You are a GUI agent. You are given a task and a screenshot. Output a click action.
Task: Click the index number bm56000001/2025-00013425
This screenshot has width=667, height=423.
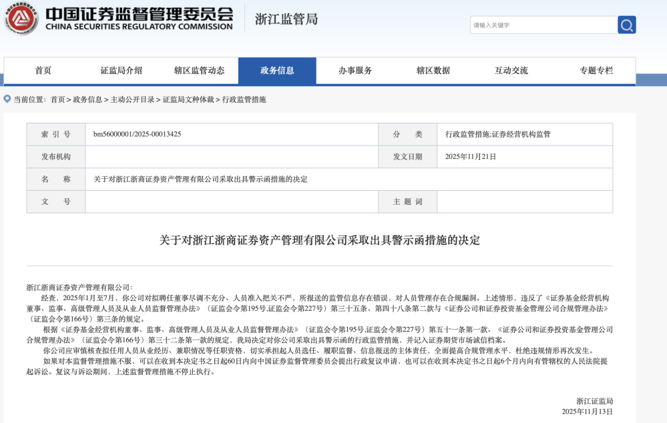click(138, 134)
